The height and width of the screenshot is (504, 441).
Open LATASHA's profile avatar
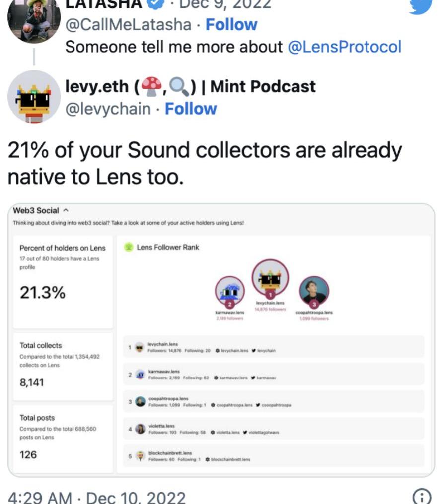coord(34,20)
